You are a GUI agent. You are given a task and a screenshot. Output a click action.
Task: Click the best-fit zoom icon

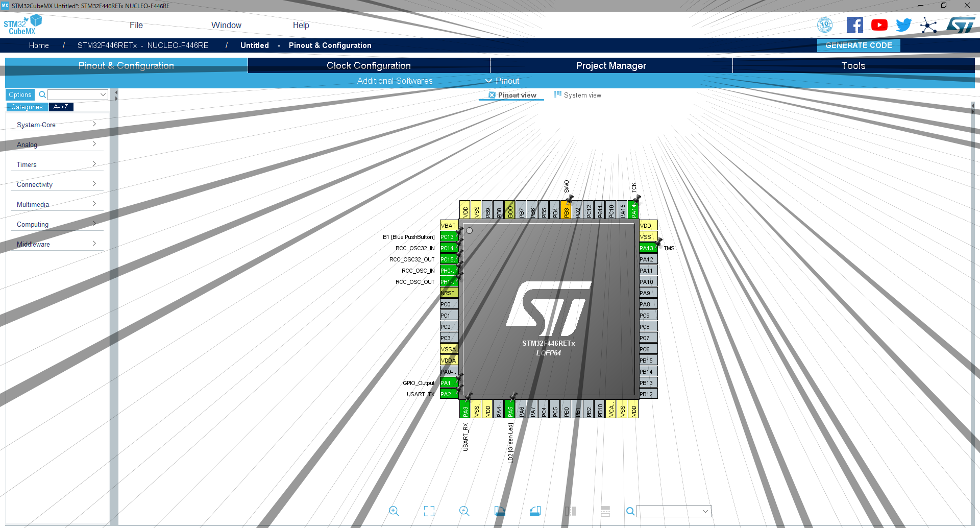pos(429,511)
